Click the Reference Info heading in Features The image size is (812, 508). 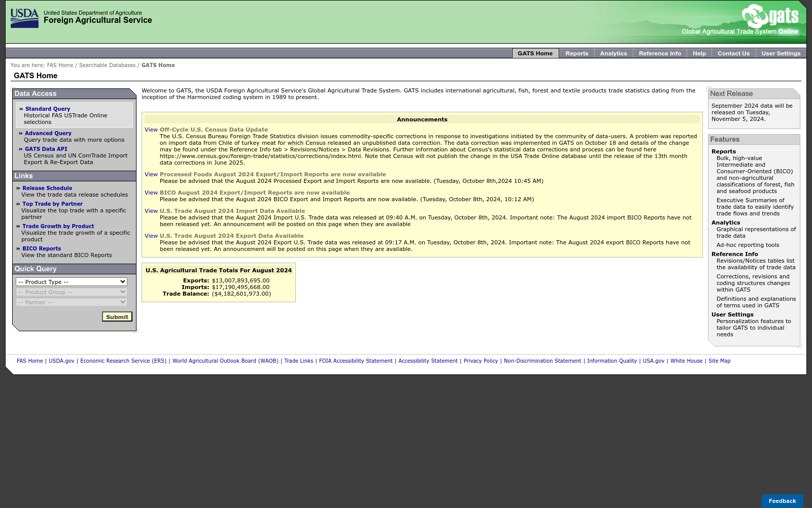734,255
